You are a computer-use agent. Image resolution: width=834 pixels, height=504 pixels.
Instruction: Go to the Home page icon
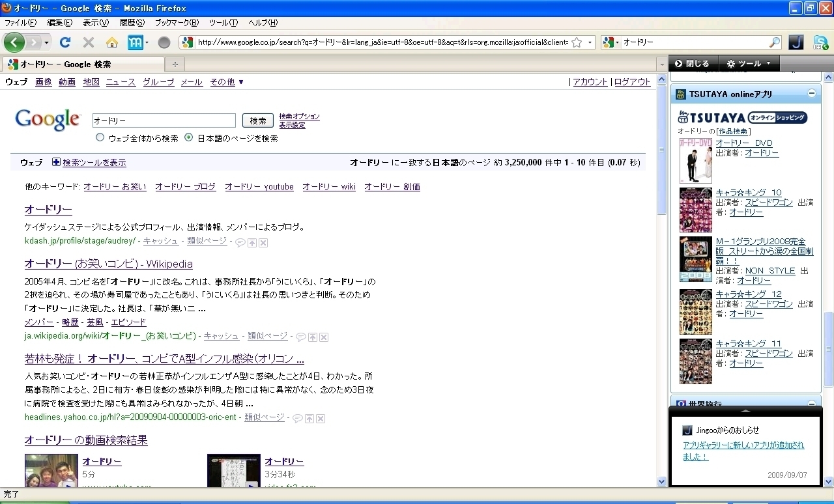(x=112, y=42)
